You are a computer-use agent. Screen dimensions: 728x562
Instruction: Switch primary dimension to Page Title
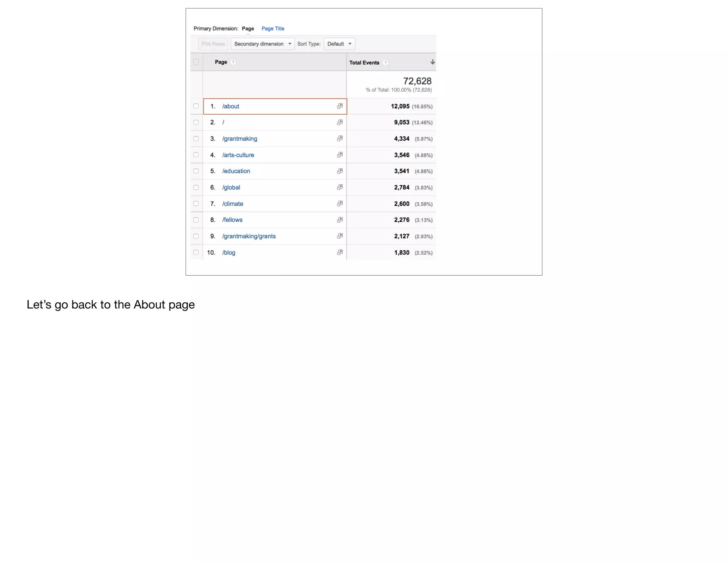coord(273,28)
